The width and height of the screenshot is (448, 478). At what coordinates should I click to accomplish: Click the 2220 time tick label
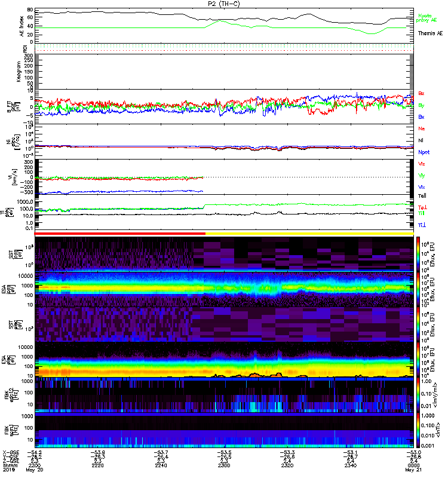(97, 465)
